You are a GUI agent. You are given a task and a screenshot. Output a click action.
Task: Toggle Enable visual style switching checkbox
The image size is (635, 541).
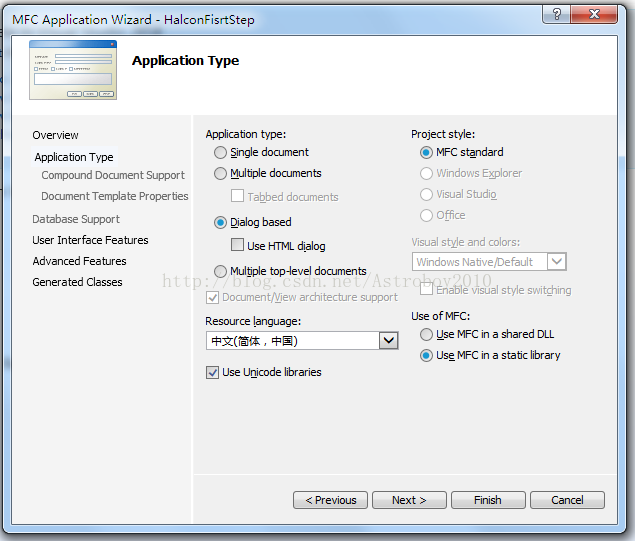[426, 290]
